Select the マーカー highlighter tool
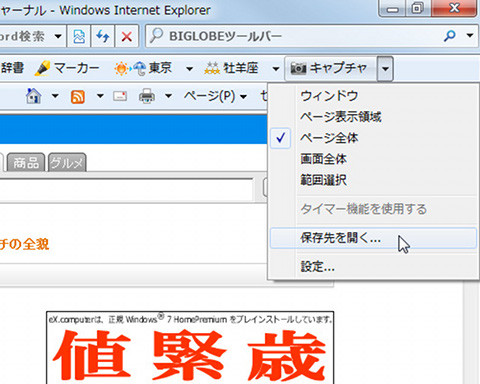This screenshot has width=480, height=384. 67,68
